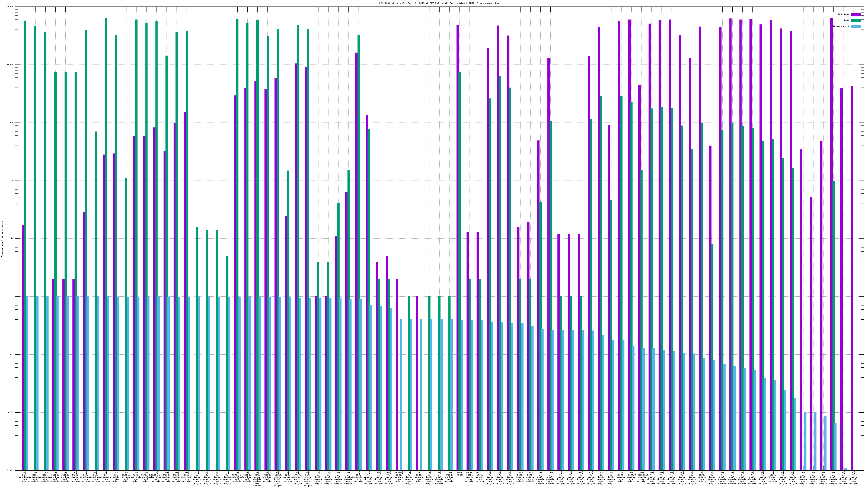Click the purple Not Spam legend swatch

[856, 14]
